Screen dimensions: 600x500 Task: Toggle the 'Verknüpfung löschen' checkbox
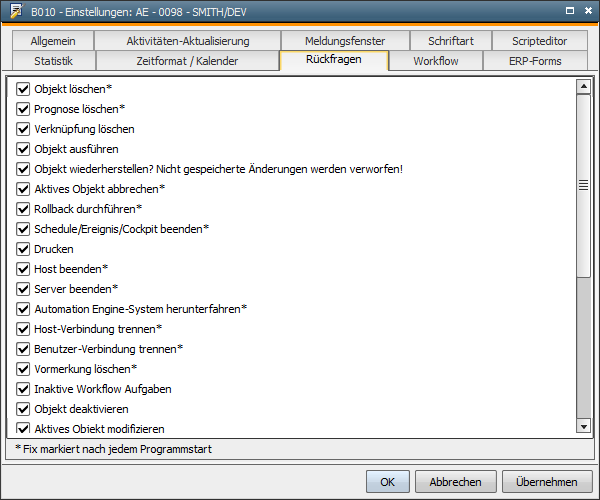tap(24, 129)
